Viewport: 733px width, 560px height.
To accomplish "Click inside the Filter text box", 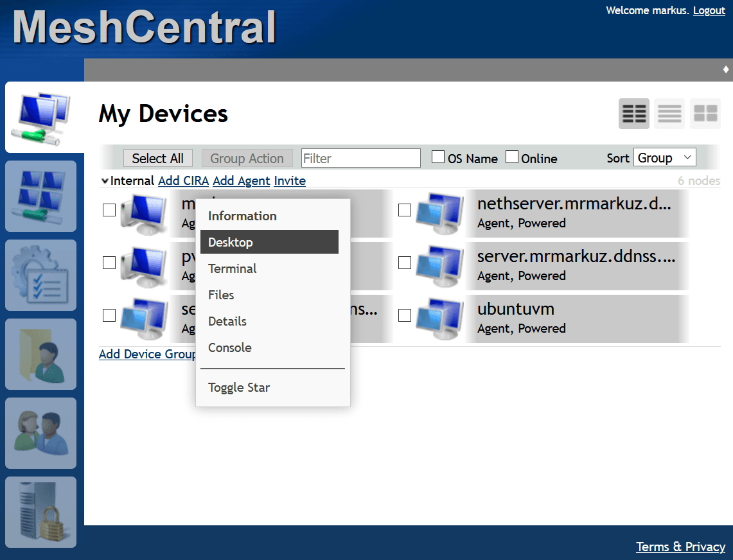I will coord(360,157).
